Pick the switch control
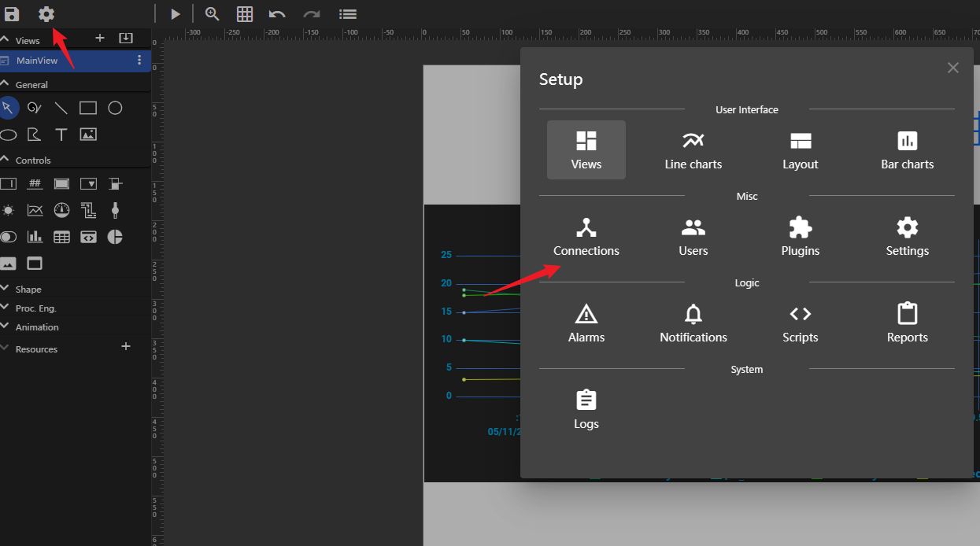980x546 pixels. tap(8, 237)
